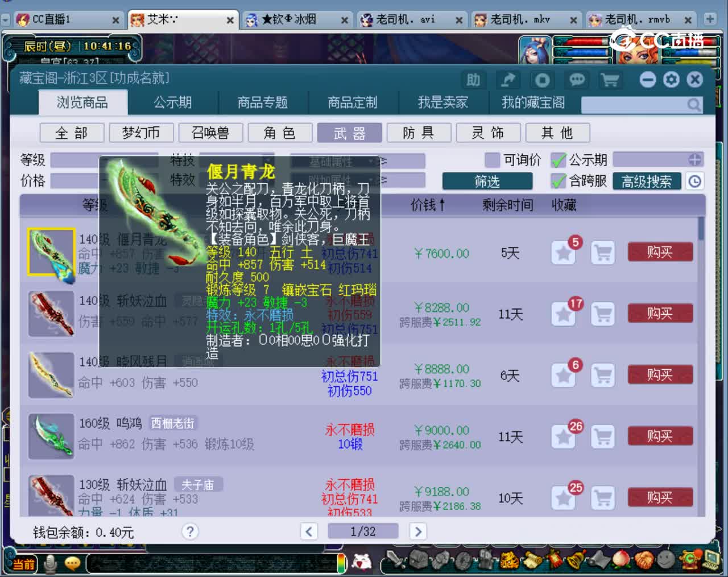
Task: Filter by the 防具 category
Action: click(419, 133)
